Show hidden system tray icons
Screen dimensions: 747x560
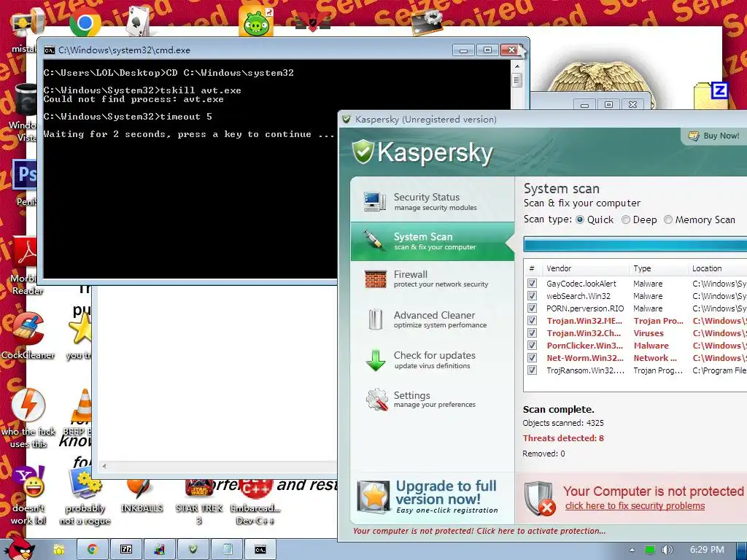(632, 550)
